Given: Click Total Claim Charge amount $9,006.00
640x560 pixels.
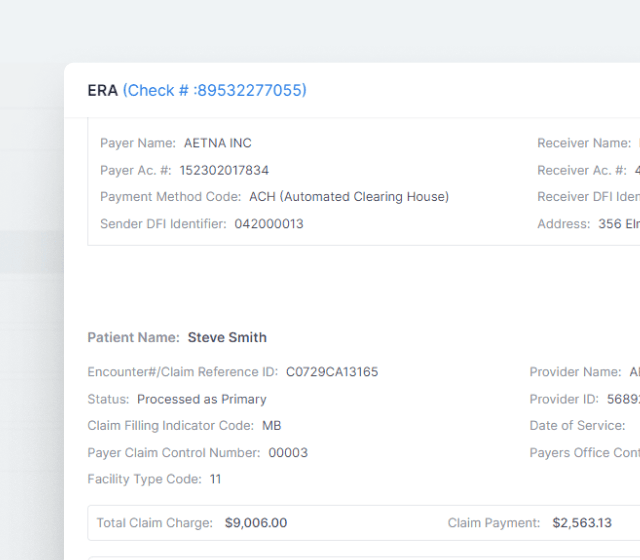Looking at the screenshot, I should (x=256, y=523).
